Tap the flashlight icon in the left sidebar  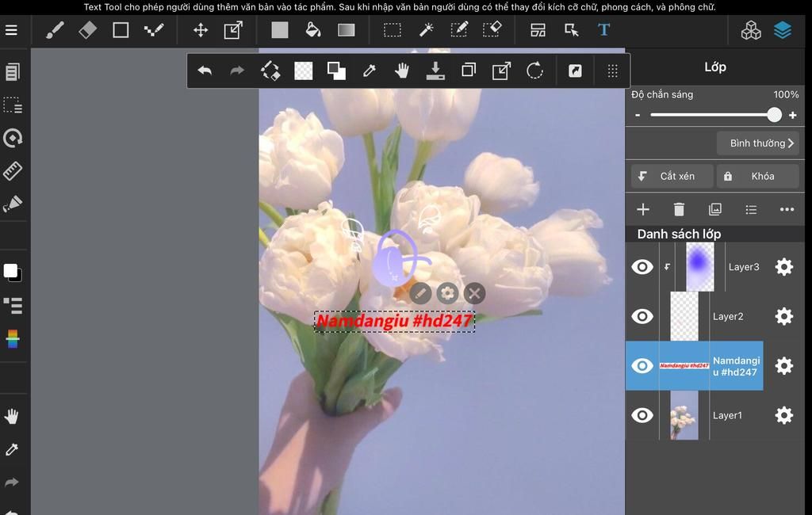[x=13, y=204]
